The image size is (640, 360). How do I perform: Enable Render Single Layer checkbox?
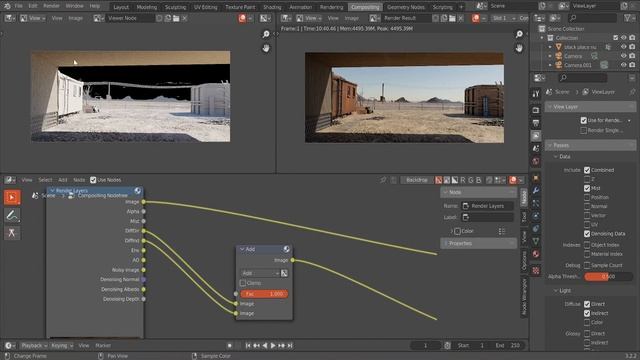click(584, 130)
